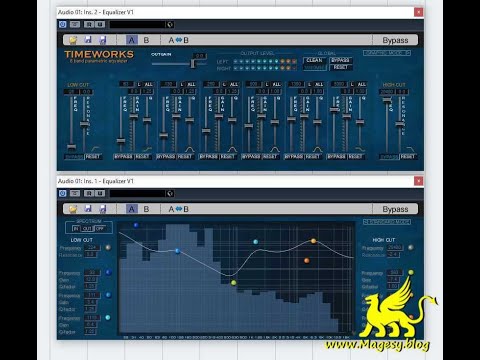Open the mode dropdown in Ins. 2 window

pyautogui.click(x=387, y=53)
